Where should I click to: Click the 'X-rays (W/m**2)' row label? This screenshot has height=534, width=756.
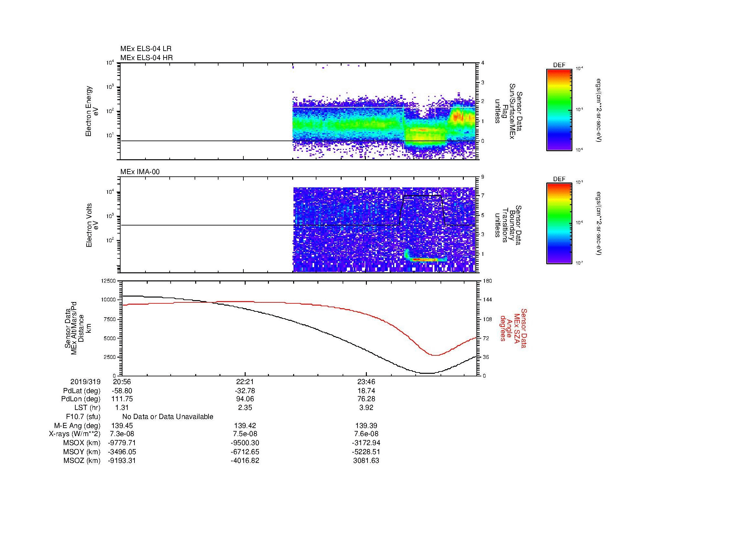pos(75,434)
